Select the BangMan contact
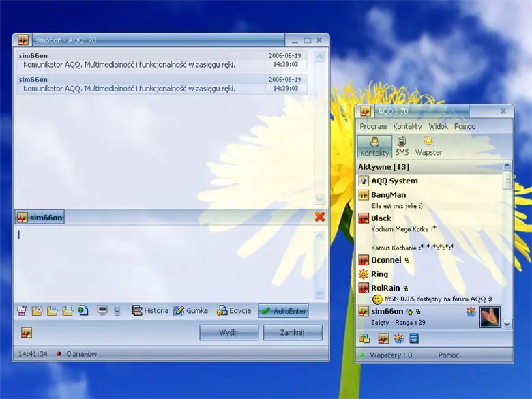The image size is (532, 399). click(x=430, y=200)
